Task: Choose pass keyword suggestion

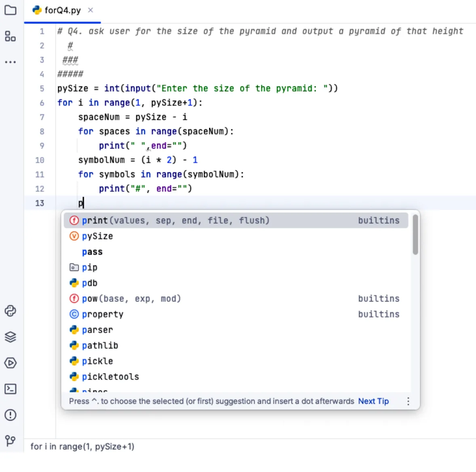Action: tap(236, 252)
